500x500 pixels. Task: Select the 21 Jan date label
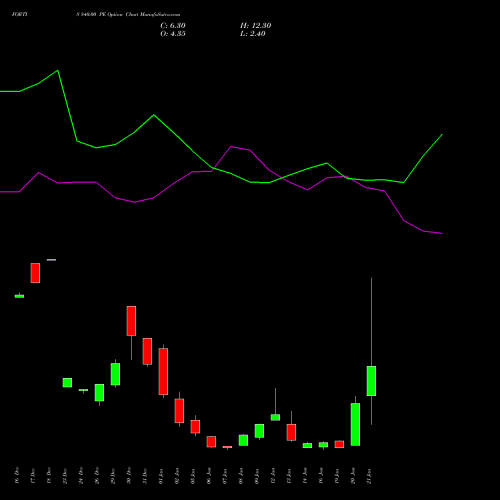pos(369,476)
